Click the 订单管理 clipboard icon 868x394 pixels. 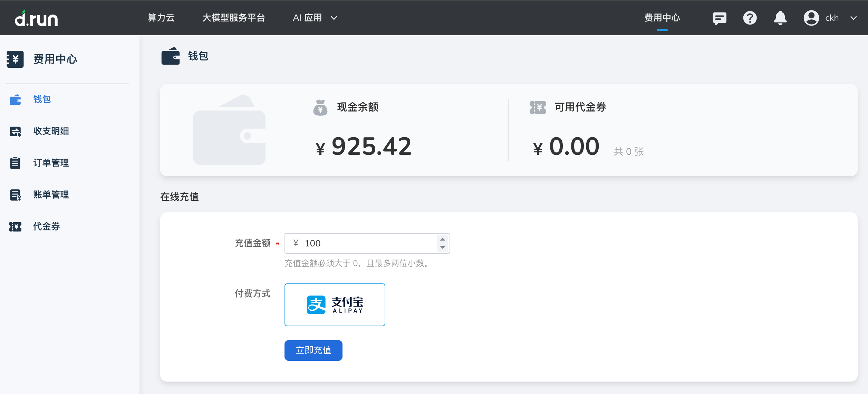(x=15, y=163)
